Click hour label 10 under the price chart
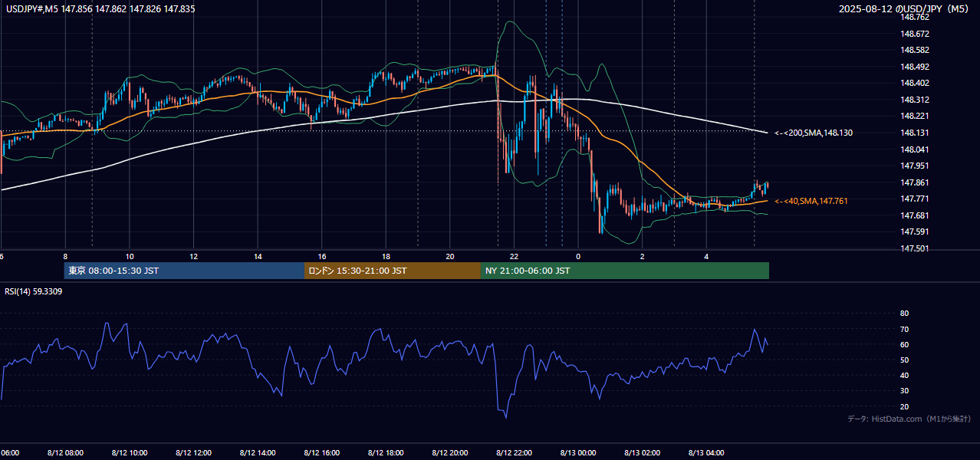The image size is (980, 460). coord(130,257)
